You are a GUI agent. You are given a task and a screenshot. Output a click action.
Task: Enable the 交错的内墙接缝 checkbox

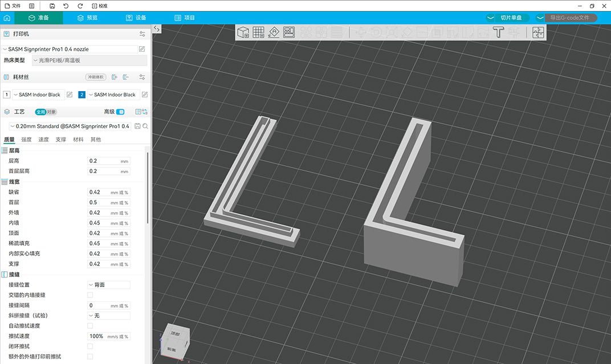90,295
